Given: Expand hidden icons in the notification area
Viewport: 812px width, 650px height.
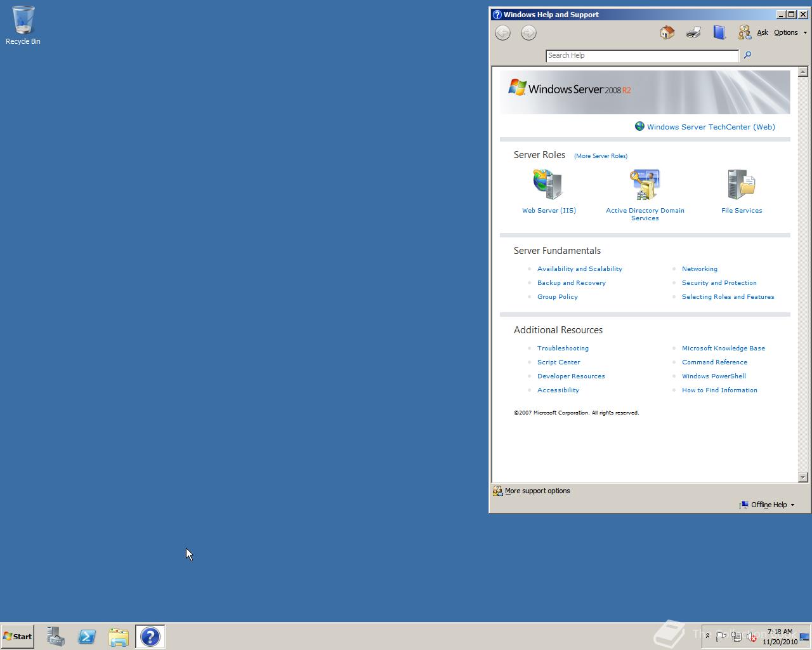Looking at the screenshot, I should (x=708, y=636).
